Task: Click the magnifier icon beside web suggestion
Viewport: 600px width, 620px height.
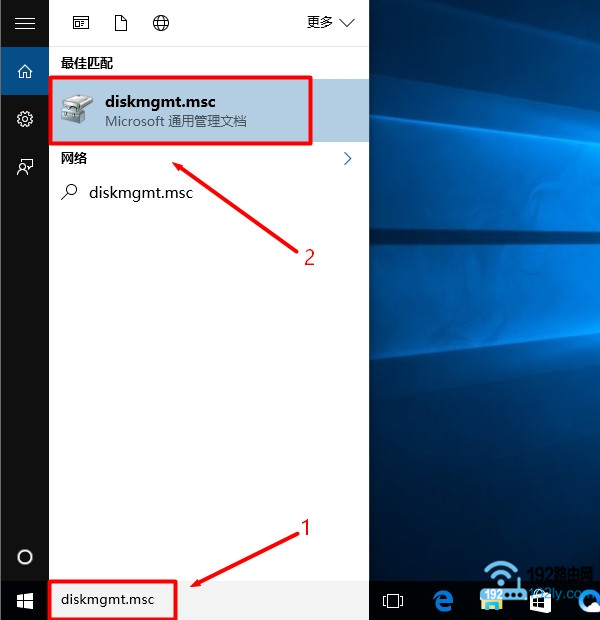Action: point(69,192)
